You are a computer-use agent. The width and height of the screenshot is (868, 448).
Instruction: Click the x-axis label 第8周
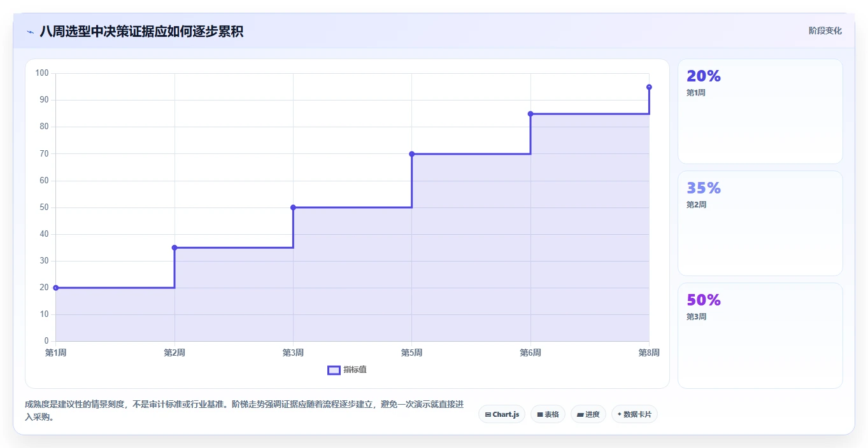(649, 353)
